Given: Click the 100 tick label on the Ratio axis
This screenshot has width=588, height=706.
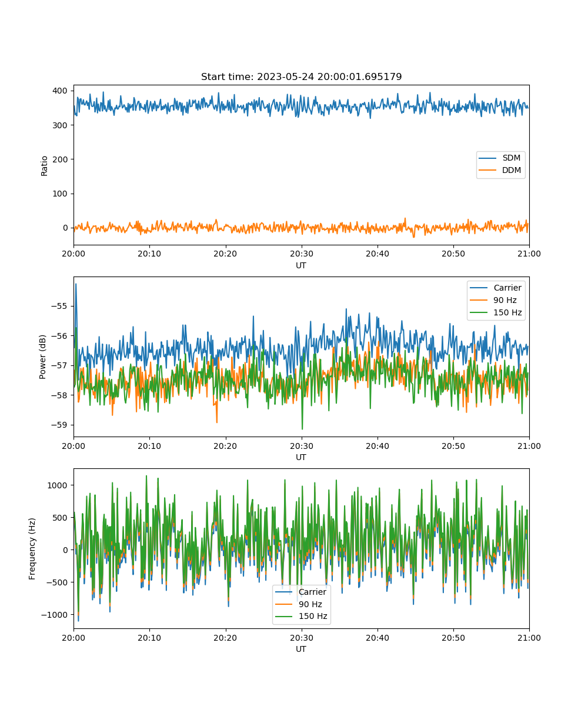Looking at the screenshot, I should point(61,194).
